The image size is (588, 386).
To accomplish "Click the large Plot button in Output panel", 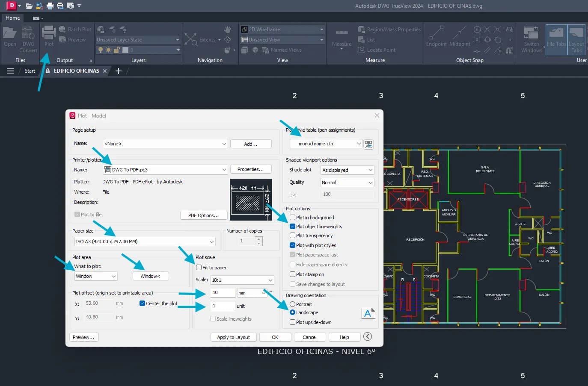I will pos(49,36).
